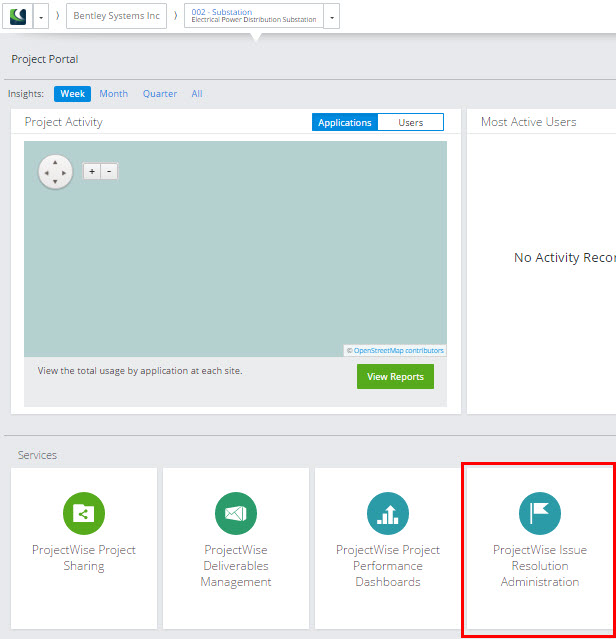Click ProjectWise Project Performance Dashboards label

pyautogui.click(x=388, y=566)
